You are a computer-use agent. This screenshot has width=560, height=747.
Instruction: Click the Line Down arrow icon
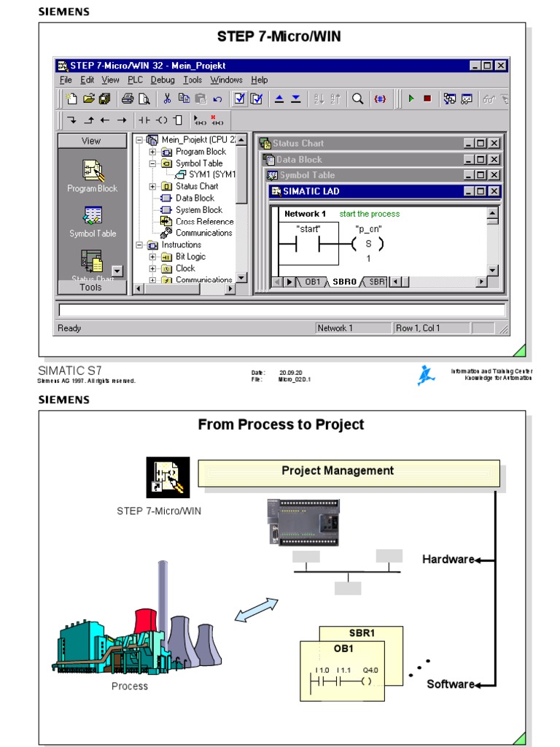(x=72, y=120)
